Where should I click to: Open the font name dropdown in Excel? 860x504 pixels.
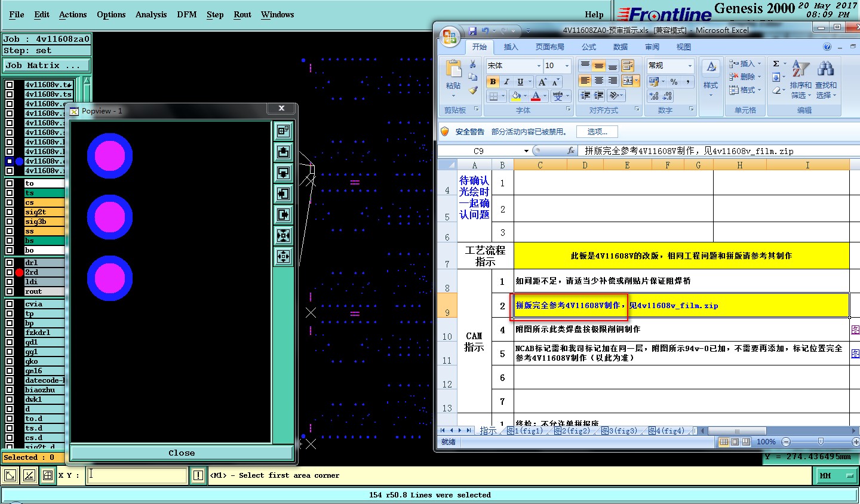[539, 66]
